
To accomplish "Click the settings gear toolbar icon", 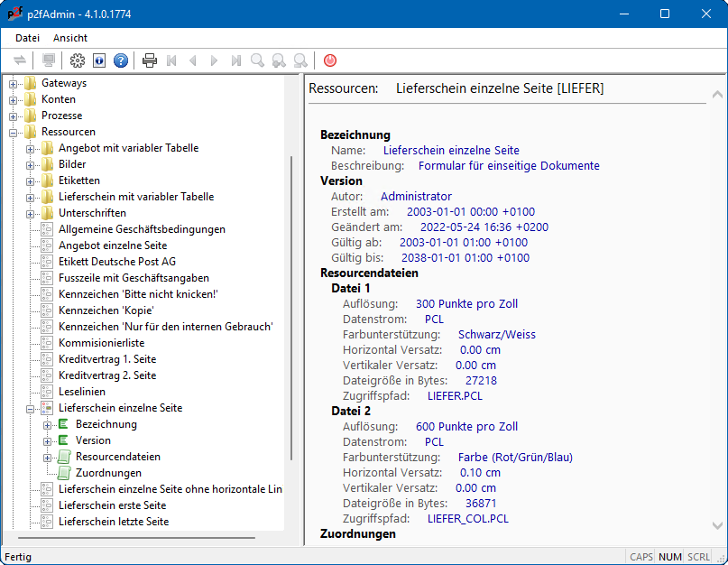I will click(78, 60).
